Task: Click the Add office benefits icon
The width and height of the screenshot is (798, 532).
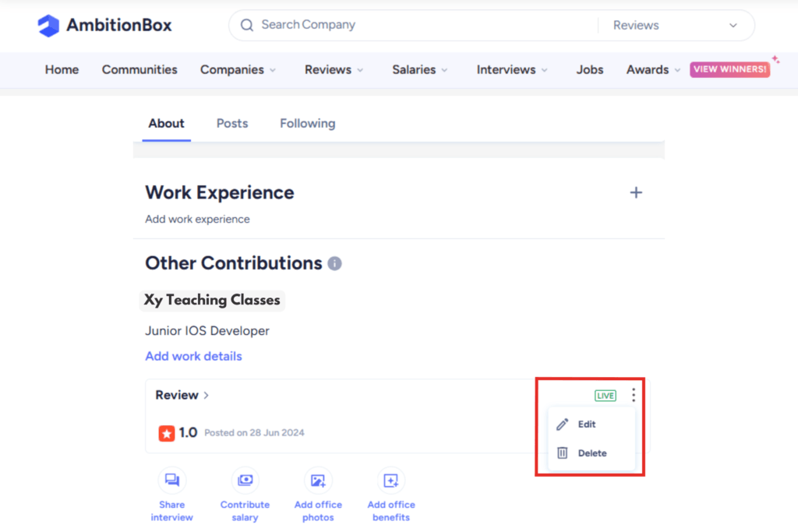Action: 391,481
